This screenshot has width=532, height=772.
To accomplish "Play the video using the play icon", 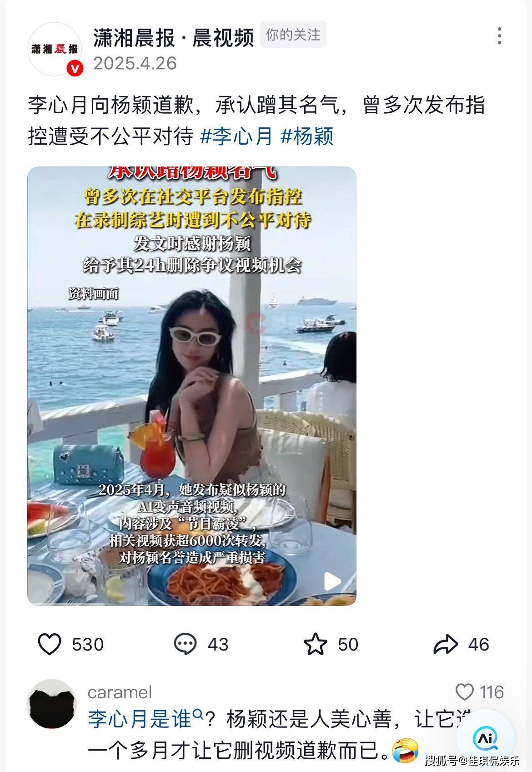I will click(x=332, y=581).
